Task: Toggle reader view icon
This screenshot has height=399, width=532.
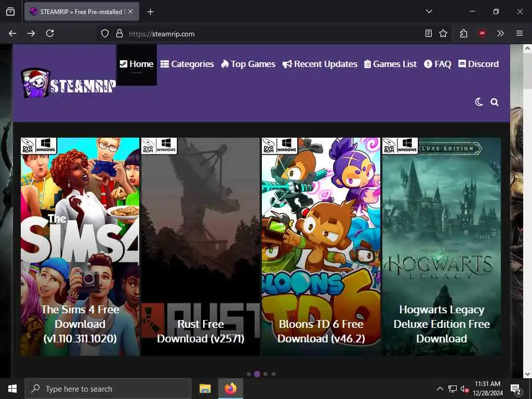Action: 429,33
